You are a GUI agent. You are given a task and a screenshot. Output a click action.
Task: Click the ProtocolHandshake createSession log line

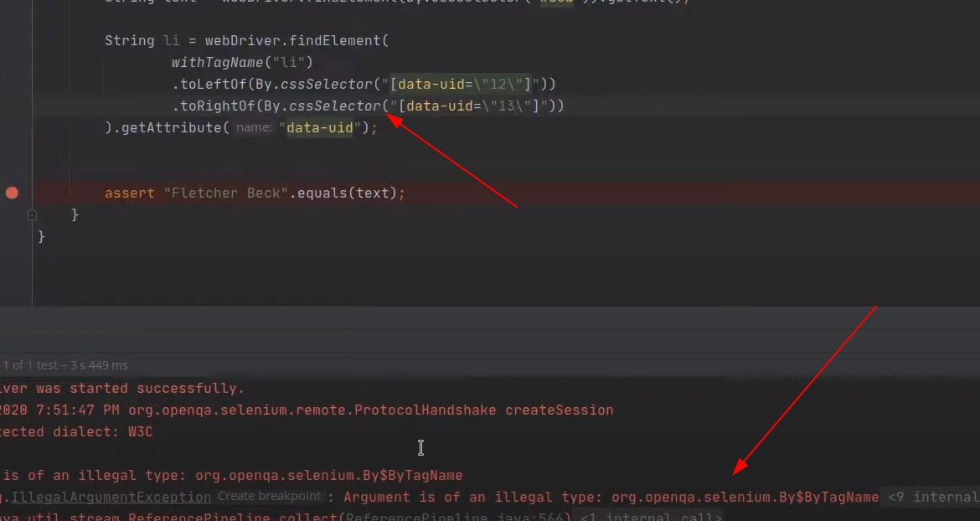307,410
